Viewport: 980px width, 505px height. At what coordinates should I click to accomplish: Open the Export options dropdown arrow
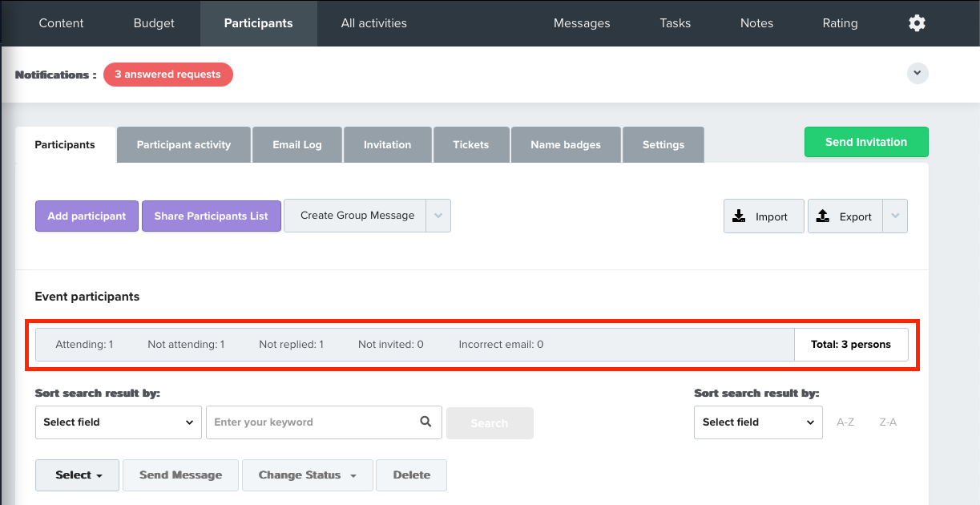[x=895, y=216]
